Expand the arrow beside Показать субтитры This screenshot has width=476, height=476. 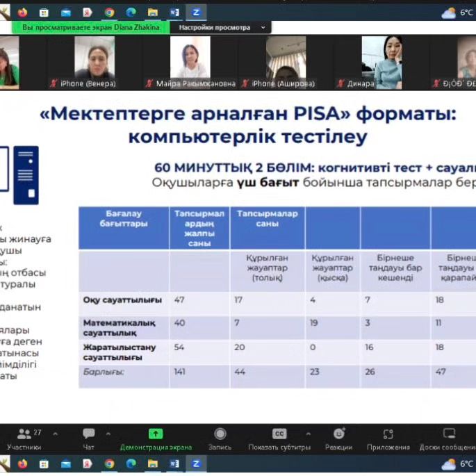point(307,433)
